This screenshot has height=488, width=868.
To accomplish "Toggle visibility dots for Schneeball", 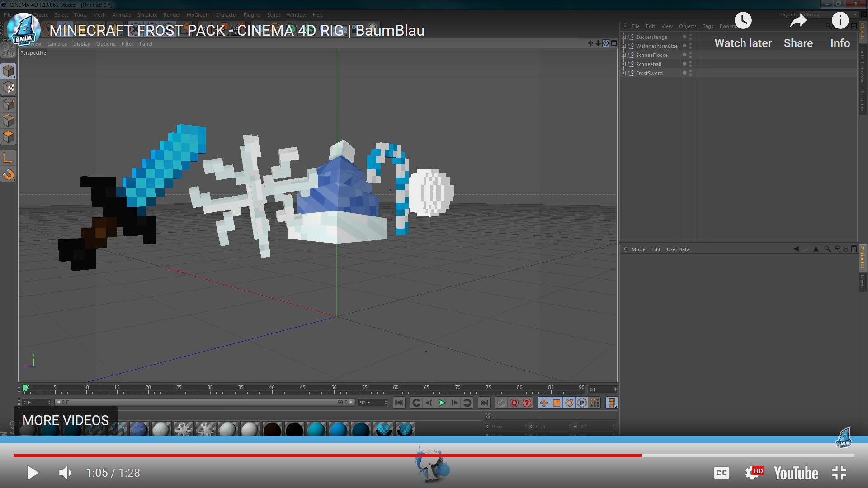I will point(691,64).
